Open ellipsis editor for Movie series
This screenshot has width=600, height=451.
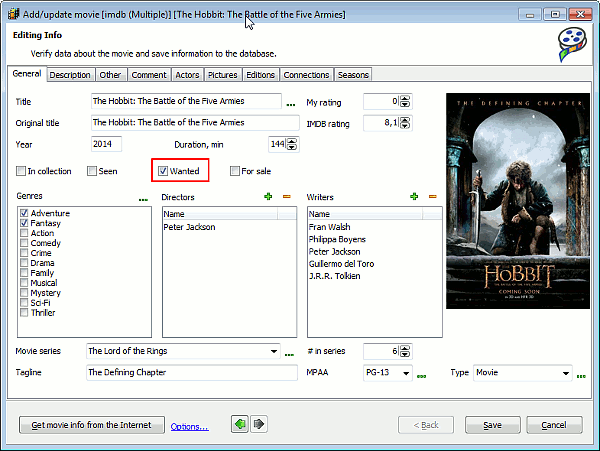pos(289,355)
